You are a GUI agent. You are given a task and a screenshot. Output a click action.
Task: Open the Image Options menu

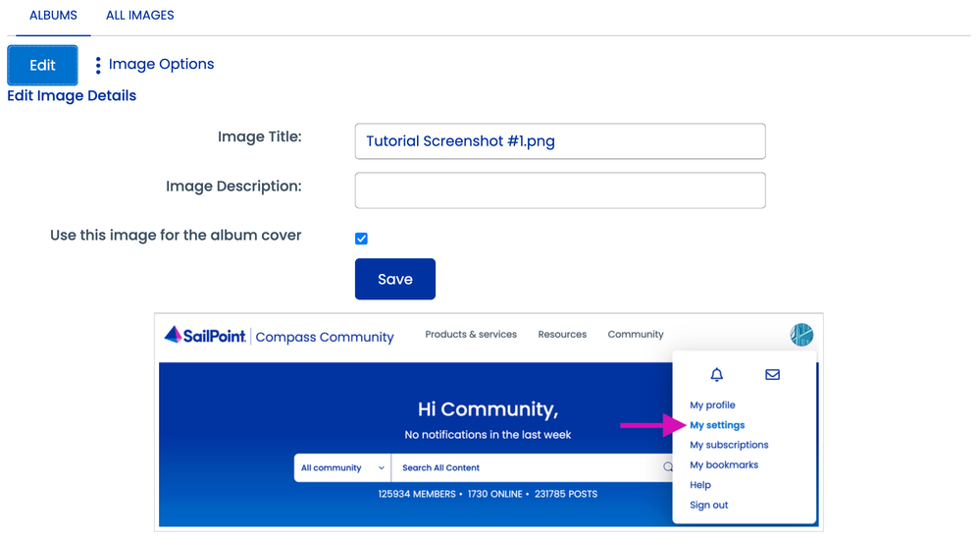[x=161, y=65]
